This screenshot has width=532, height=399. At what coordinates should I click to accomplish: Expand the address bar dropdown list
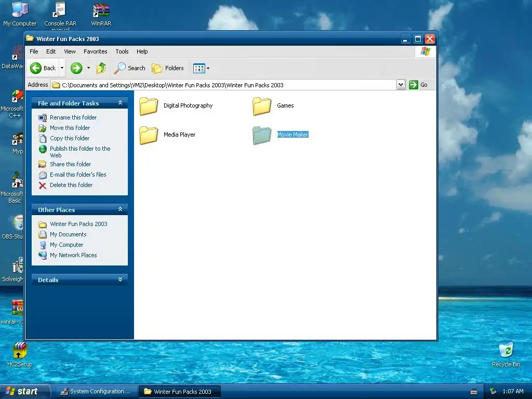(x=401, y=85)
